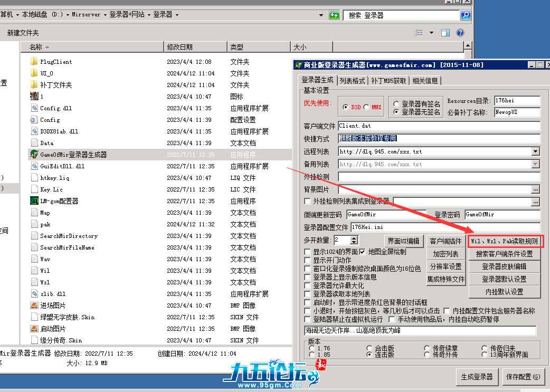Enable 外挂检测列表集成到登录器 checkbox

point(307,201)
